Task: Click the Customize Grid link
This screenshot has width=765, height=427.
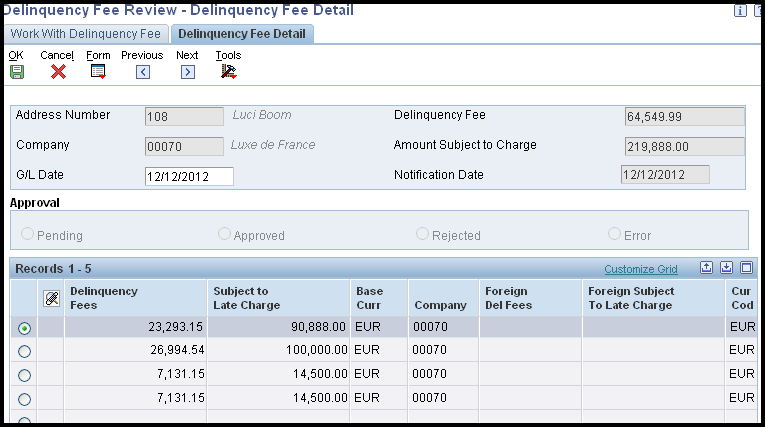Action: [641, 269]
